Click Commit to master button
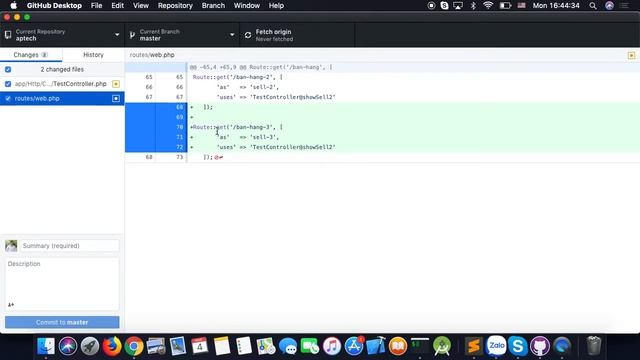This screenshot has height=360, width=640. (x=62, y=322)
